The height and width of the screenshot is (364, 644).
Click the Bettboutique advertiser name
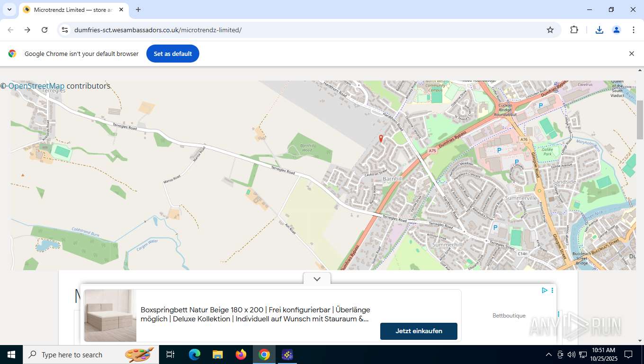(509, 316)
